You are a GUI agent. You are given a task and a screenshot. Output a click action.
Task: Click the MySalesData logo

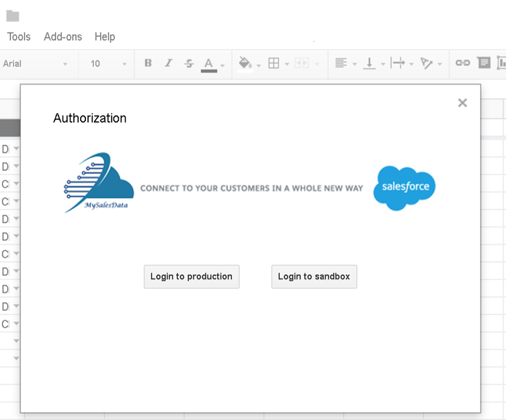tap(99, 183)
